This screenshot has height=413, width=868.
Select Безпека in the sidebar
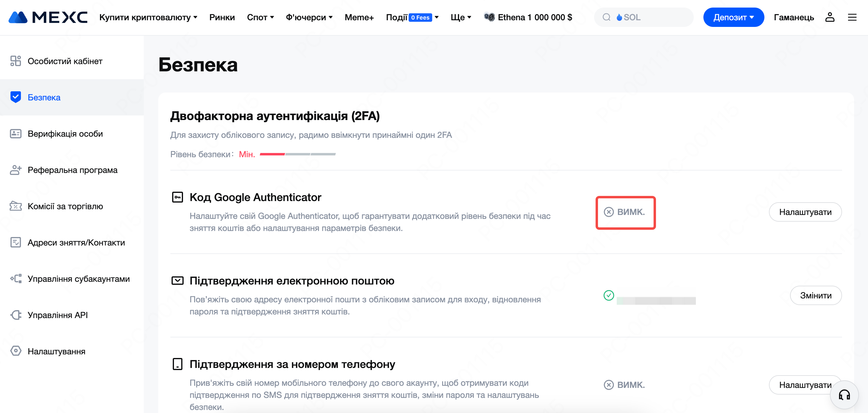pos(72,97)
